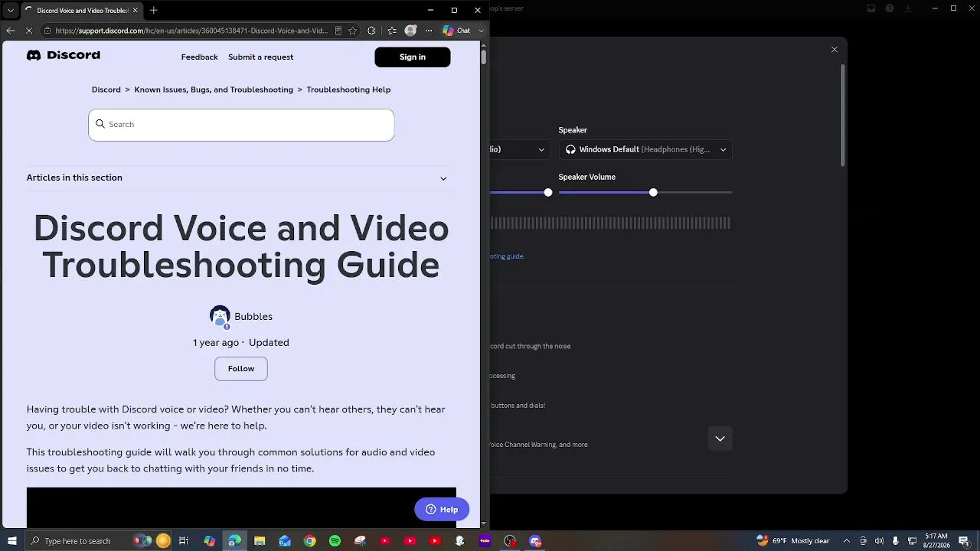Open the Troubleshooting Help breadcrumb
The image size is (980, 551).
[x=348, y=90]
